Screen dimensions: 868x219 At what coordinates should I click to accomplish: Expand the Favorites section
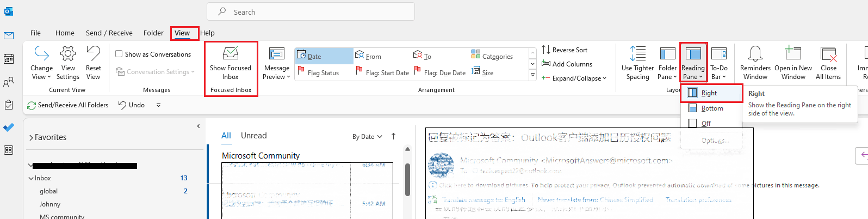click(x=31, y=137)
